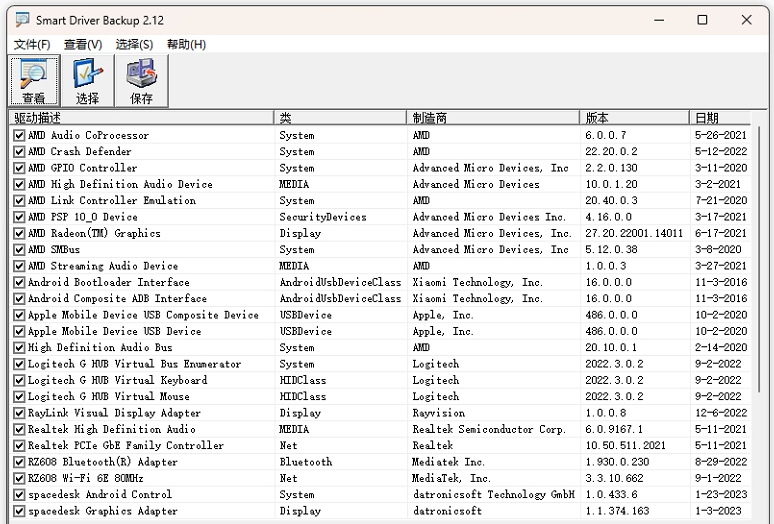Minimize the Smart Driver Backup window
Viewport: 774px width, 524px height.
659,20
